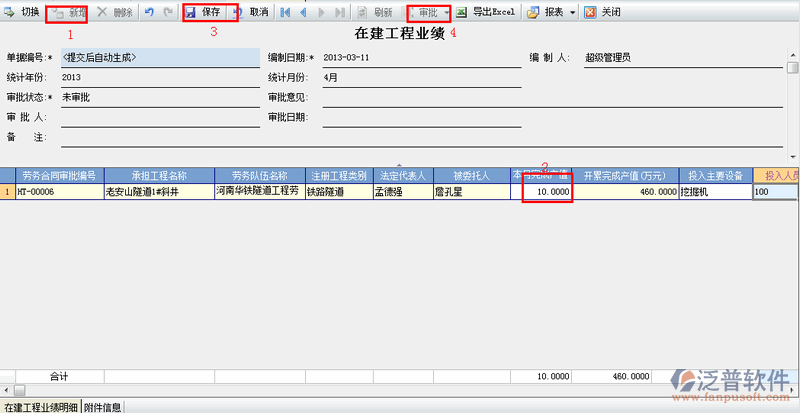Click the collapse arrow above the grid
This screenshot has height=413, width=800.
(x=400, y=162)
